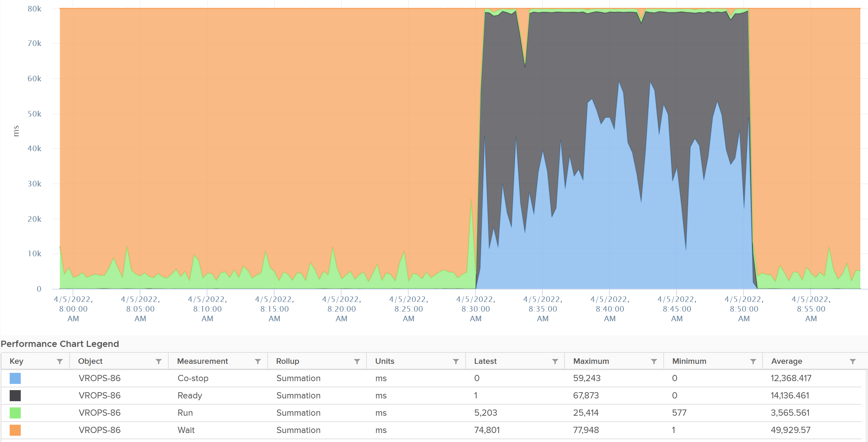Open the Average column filter icon
868x442 pixels.
point(853,361)
